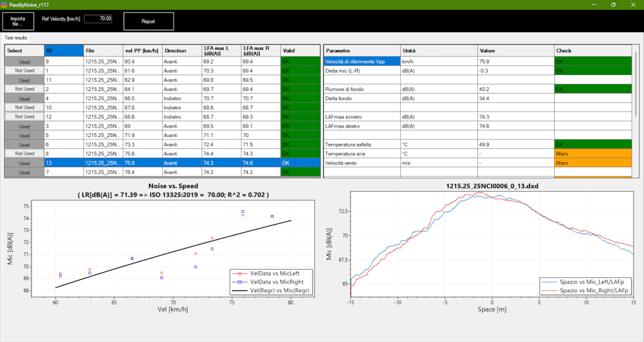Click the Check column header
The height and width of the screenshot is (342, 644).
[x=592, y=50]
